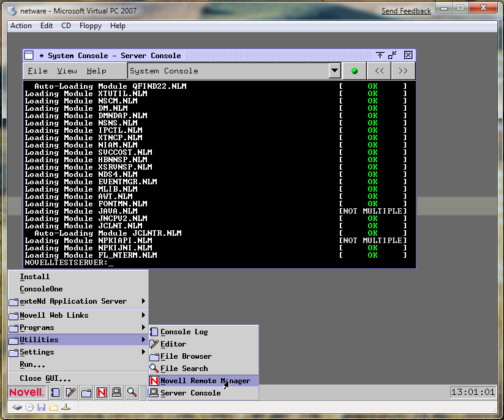This screenshot has height=420, width=504.
Task: Open the Help menu in System Console
Action: (x=96, y=71)
